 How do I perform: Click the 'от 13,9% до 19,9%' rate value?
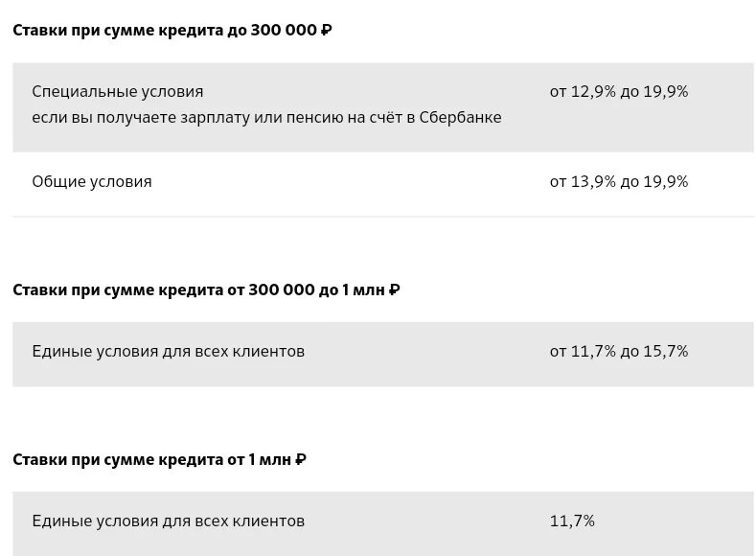click(x=619, y=182)
